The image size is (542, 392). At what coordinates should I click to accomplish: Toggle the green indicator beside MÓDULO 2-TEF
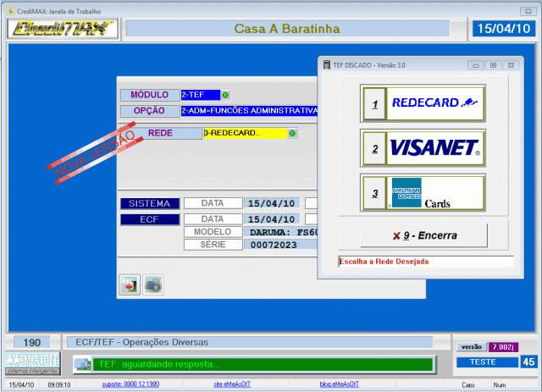(x=225, y=95)
